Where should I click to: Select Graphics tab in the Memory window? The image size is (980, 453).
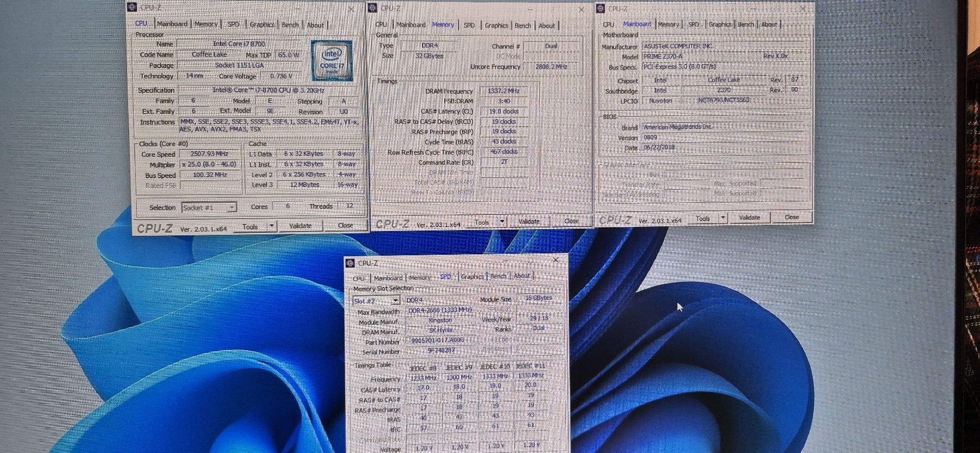click(x=497, y=26)
